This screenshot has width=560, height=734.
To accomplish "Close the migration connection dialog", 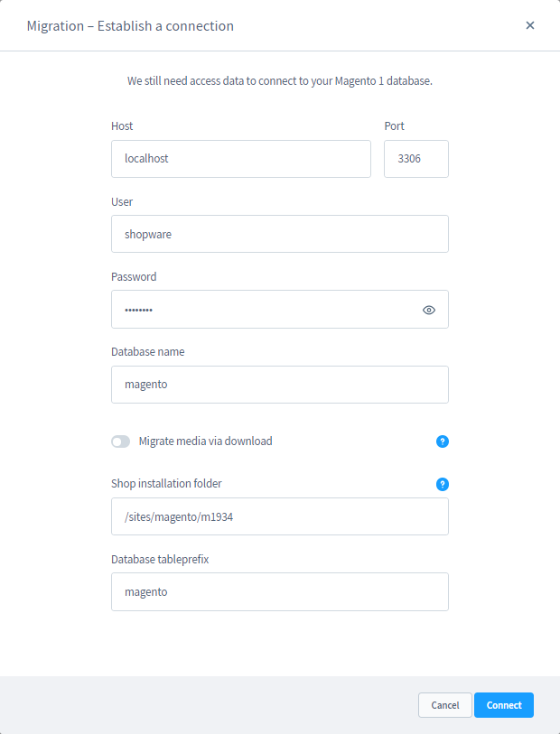I will tap(530, 25).
